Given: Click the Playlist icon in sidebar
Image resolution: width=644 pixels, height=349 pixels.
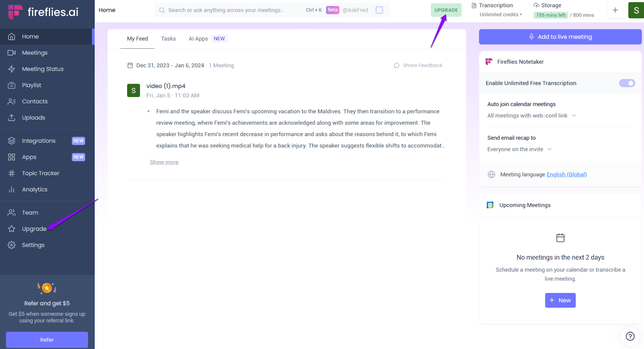Looking at the screenshot, I should coord(12,85).
